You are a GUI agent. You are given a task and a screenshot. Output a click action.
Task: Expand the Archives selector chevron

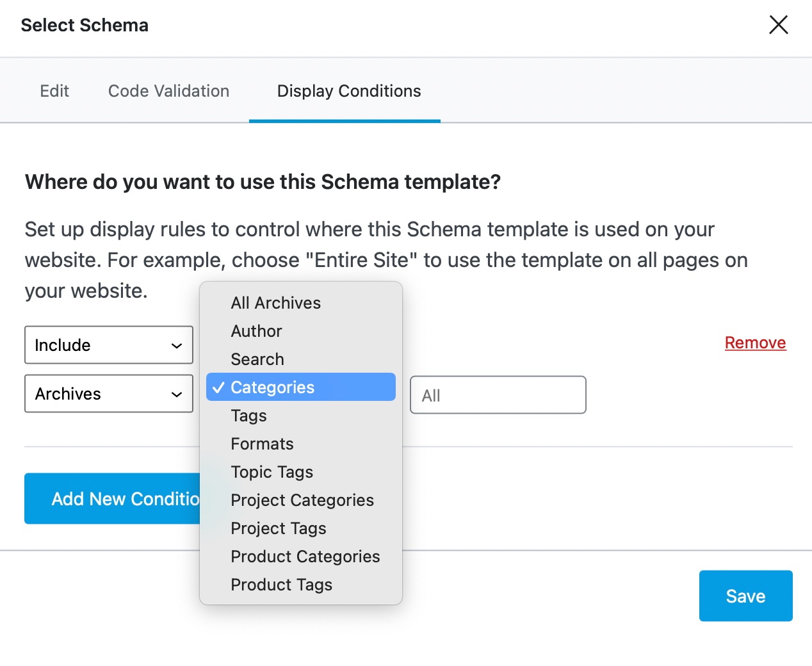177,394
